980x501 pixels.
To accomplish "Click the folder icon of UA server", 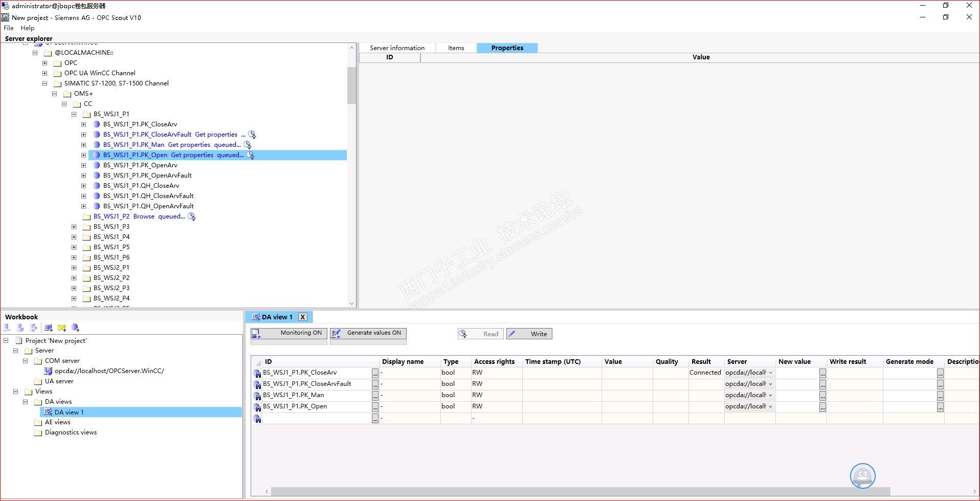I will click(x=38, y=381).
